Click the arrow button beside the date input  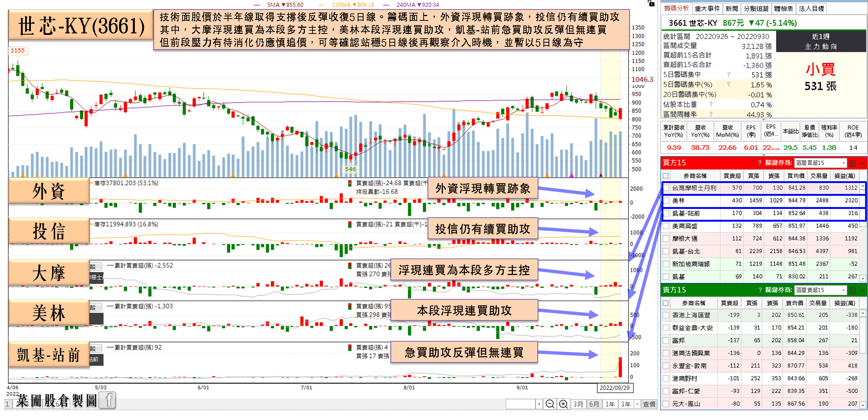(x=539, y=404)
